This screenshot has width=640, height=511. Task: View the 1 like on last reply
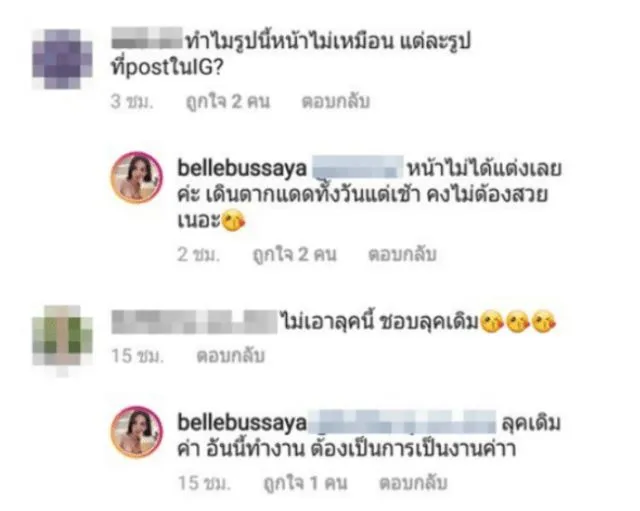pyautogui.click(x=305, y=483)
